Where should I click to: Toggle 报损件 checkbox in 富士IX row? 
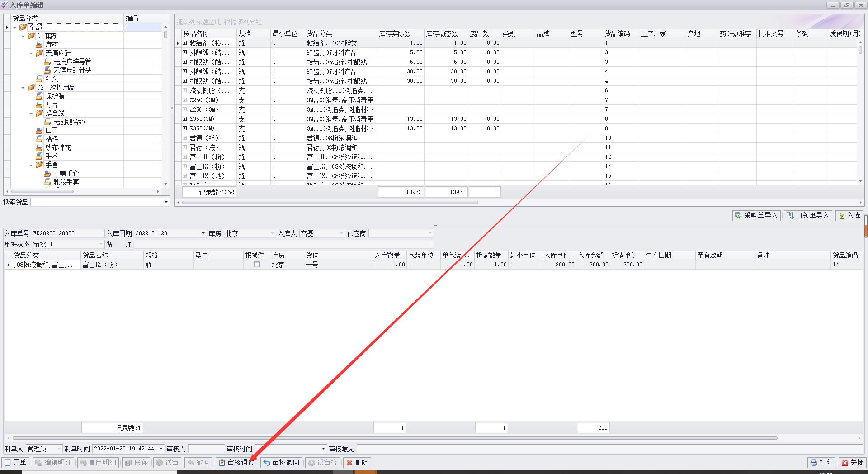pos(257,265)
